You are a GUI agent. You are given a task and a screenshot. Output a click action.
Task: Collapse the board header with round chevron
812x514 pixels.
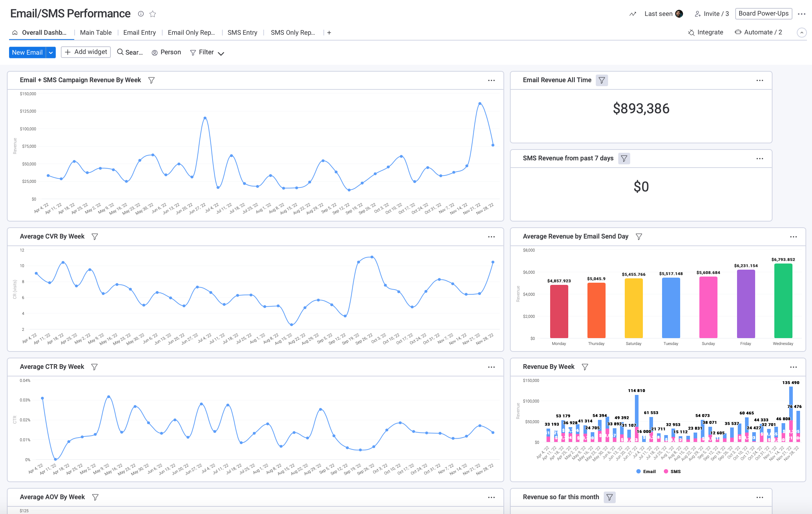tap(801, 33)
